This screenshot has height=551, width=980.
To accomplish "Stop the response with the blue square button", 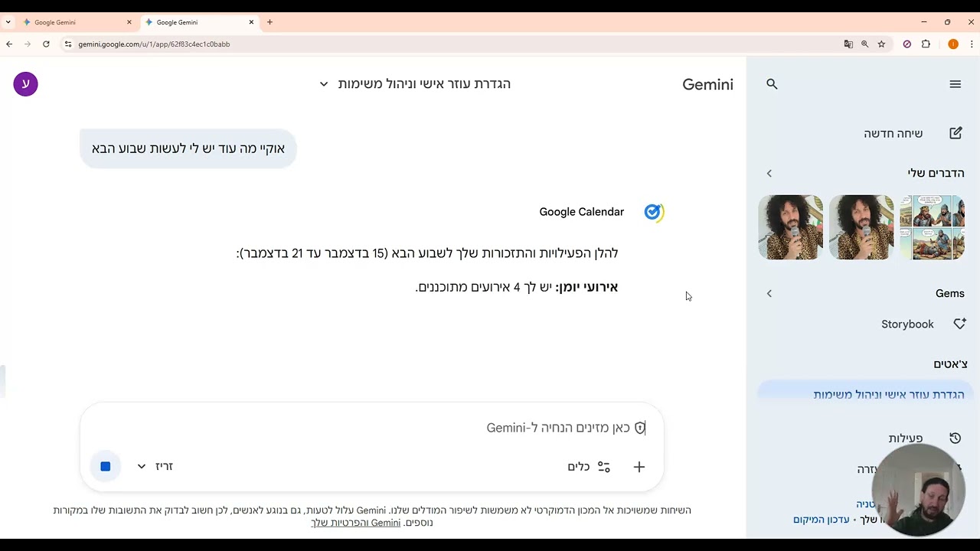I will [x=106, y=466].
